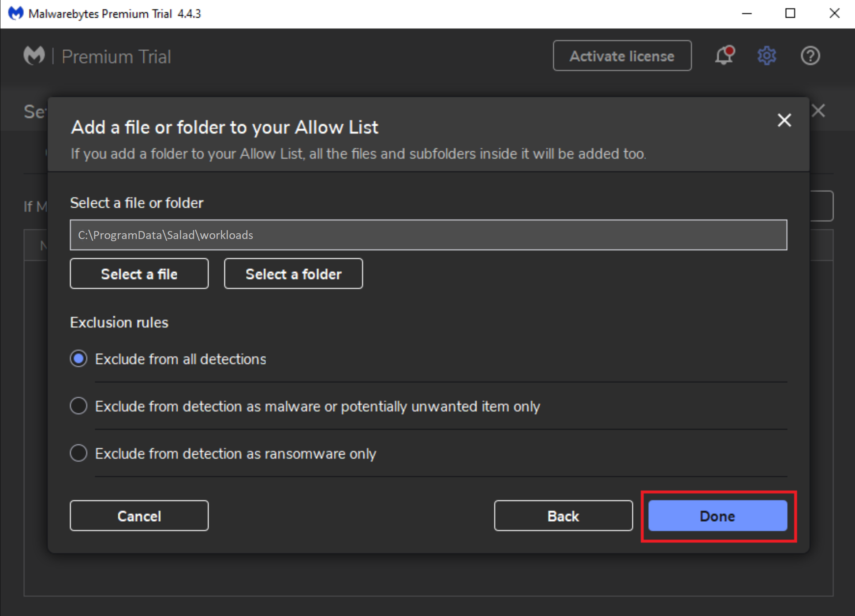Open the notifications bell icon
This screenshot has height=616, width=855.
[x=724, y=56]
